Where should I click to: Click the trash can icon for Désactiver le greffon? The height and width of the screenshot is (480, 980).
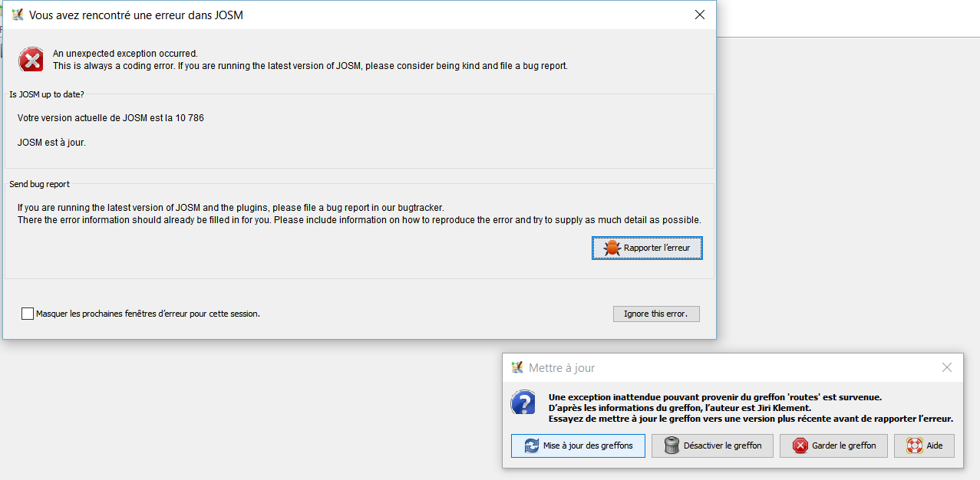671,445
